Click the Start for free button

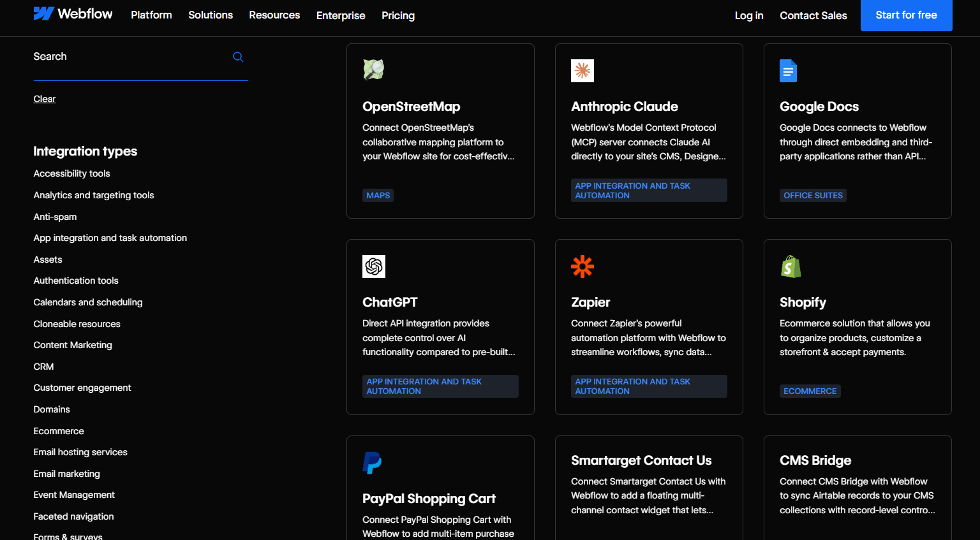click(906, 15)
